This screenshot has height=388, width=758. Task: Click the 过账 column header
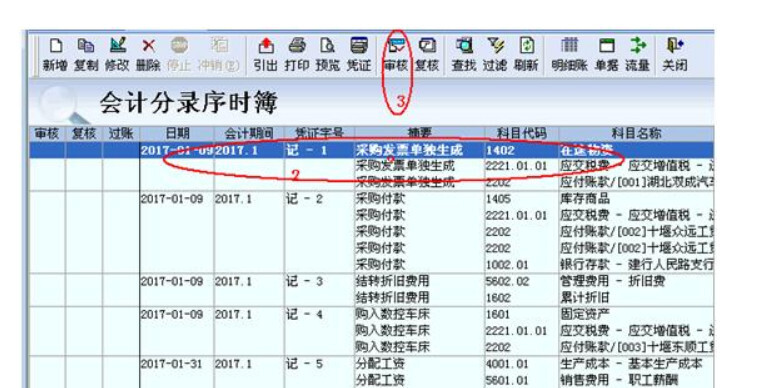pos(121,134)
